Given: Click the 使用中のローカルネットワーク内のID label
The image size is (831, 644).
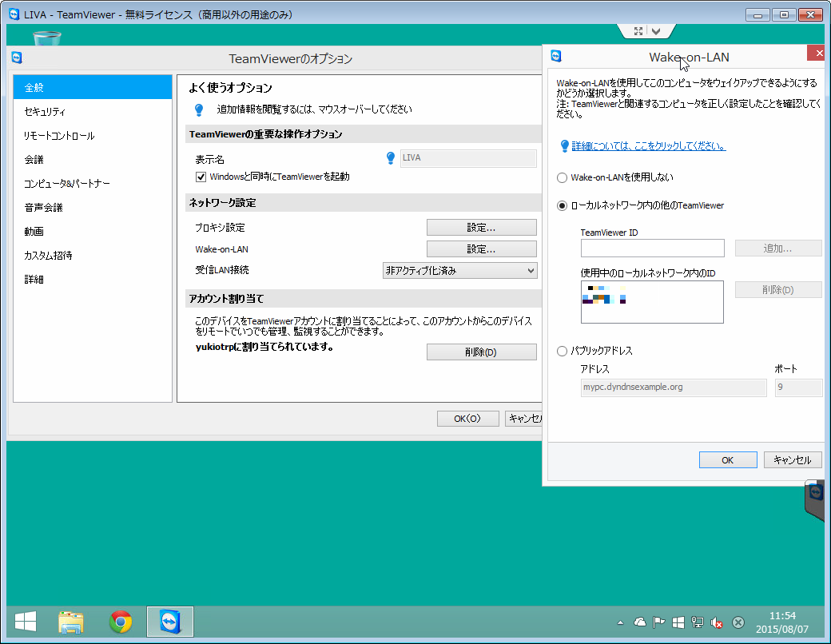Looking at the screenshot, I should pos(648,273).
